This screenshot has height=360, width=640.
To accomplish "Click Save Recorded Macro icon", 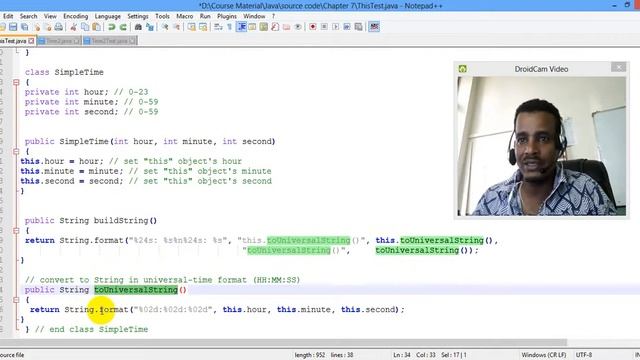I will pos(358,27).
